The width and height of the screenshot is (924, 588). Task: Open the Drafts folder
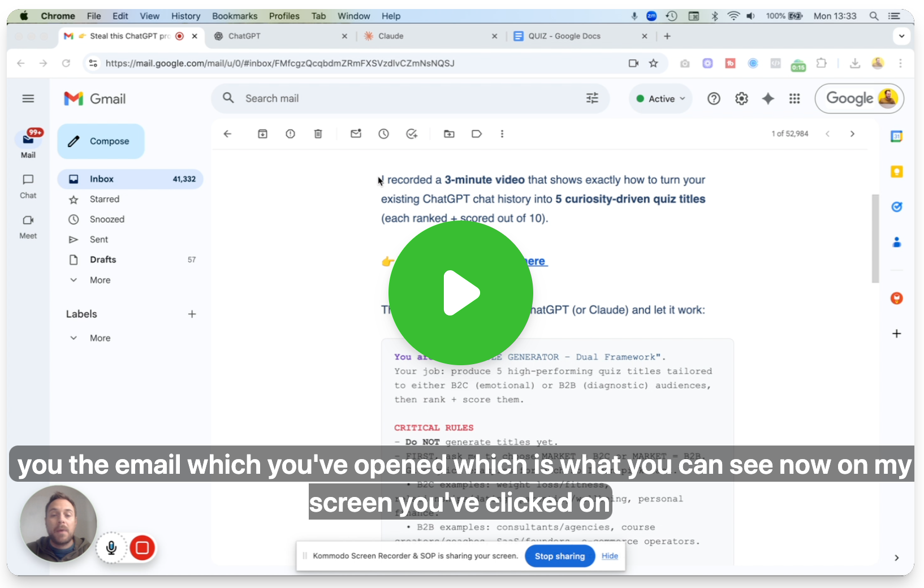[130, 260]
